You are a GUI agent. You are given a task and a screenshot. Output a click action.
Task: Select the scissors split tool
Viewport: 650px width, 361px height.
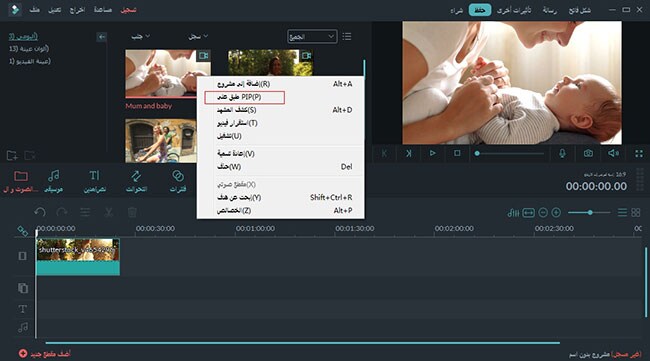click(x=109, y=212)
